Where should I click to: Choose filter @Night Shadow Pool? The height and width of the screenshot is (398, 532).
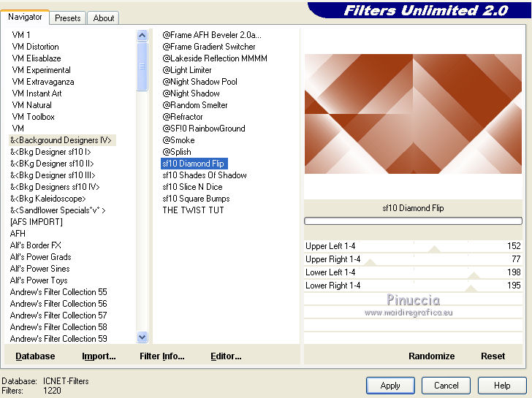(x=199, y=82)
